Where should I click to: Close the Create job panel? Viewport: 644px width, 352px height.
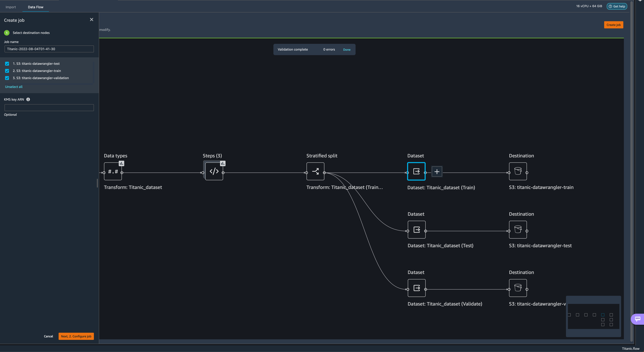pyautogui.click(x=92, y=19)
